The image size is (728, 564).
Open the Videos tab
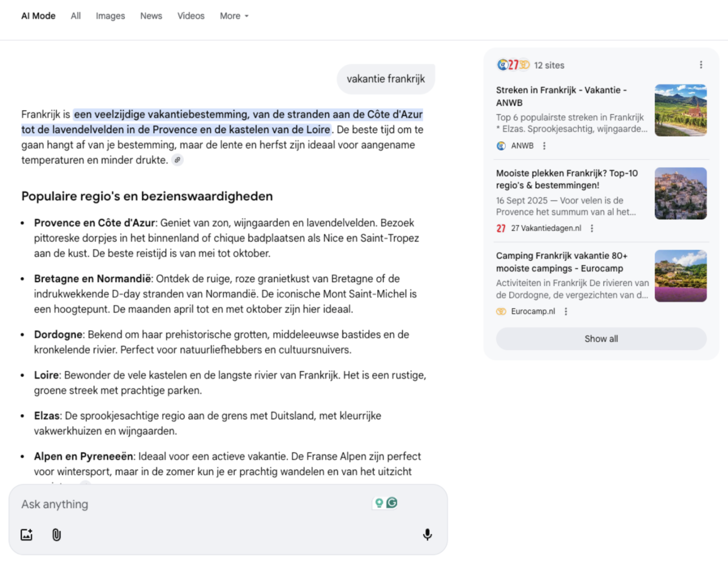(191, 16)
